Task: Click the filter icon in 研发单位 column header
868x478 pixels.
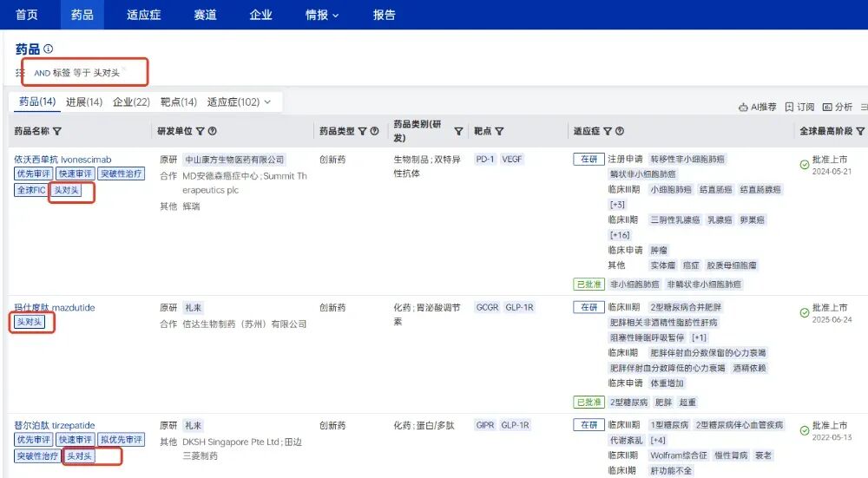Action: pos(201,132)
